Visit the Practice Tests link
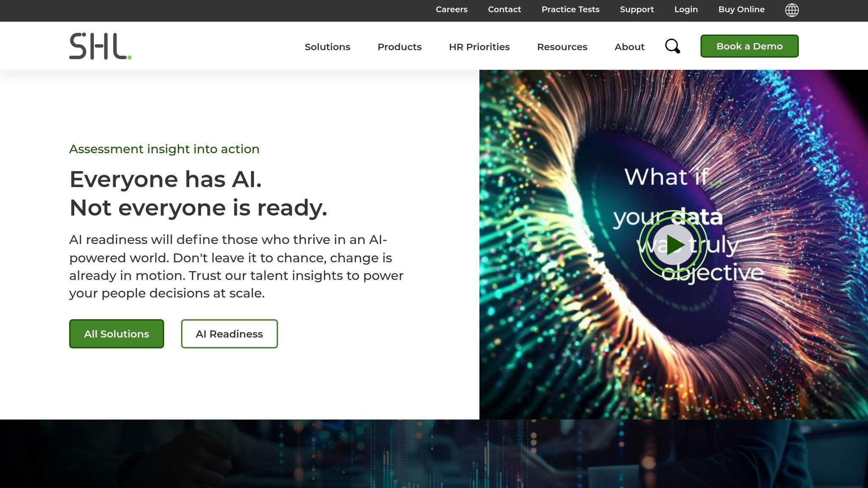Image resolution: width=868 pixels, height=488 pixels. [570, 9]
